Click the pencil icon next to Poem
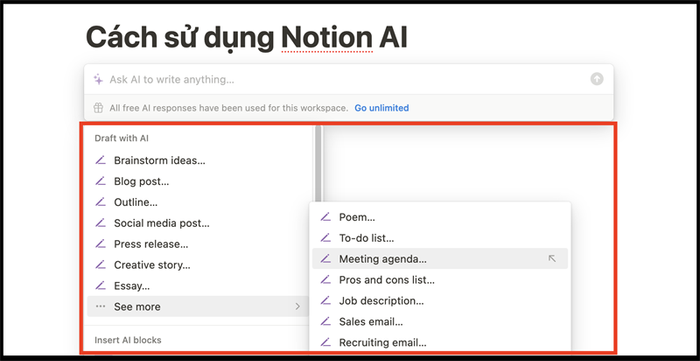 pos(325,217)
